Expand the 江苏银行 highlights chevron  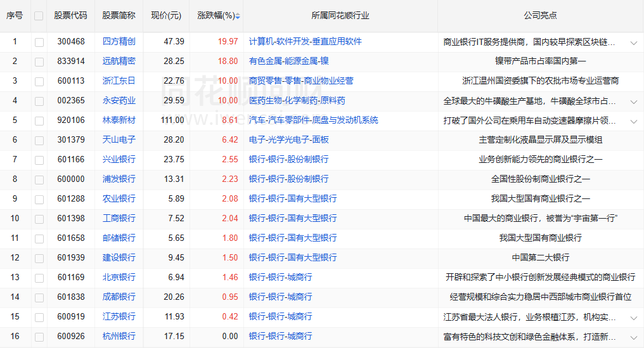[x=633, y=318]
